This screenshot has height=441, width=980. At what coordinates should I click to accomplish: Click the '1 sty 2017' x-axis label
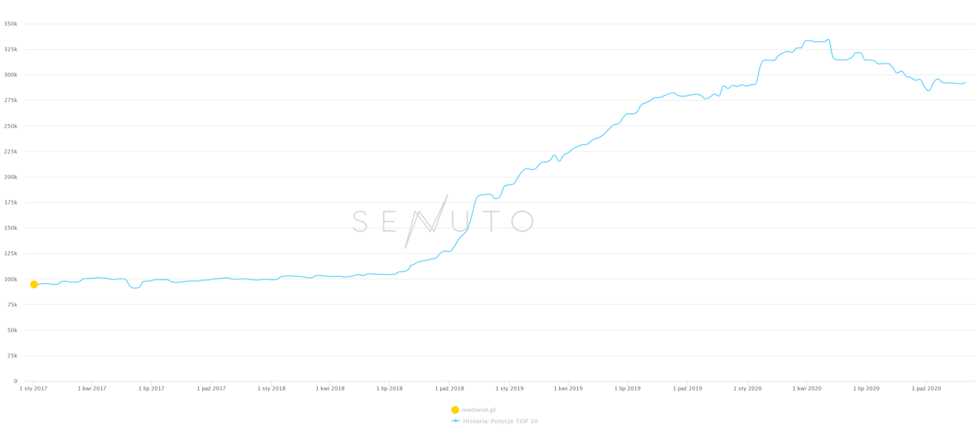pyautogui.click(x=34, y=388)
